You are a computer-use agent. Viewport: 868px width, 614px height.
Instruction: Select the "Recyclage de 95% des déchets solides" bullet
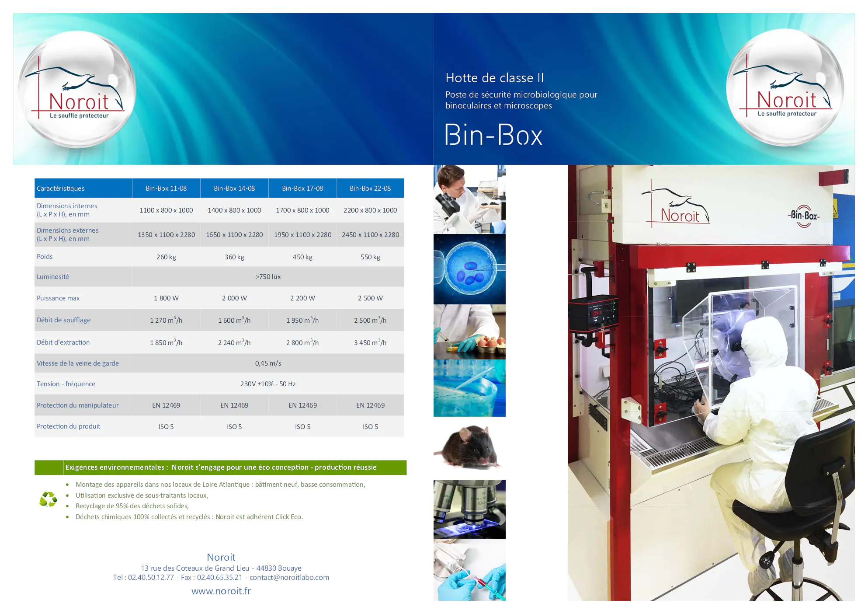coord(132,506)
